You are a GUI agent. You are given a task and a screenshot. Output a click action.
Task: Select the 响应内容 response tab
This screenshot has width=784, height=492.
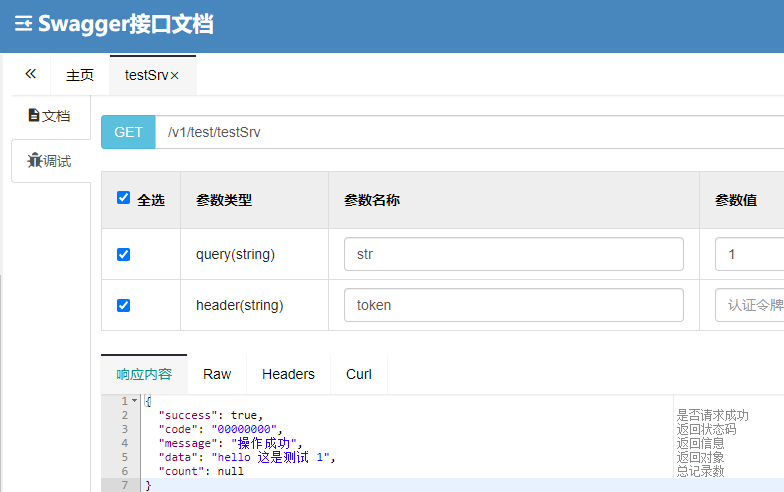pyautogui.click(x=144, y=374)
